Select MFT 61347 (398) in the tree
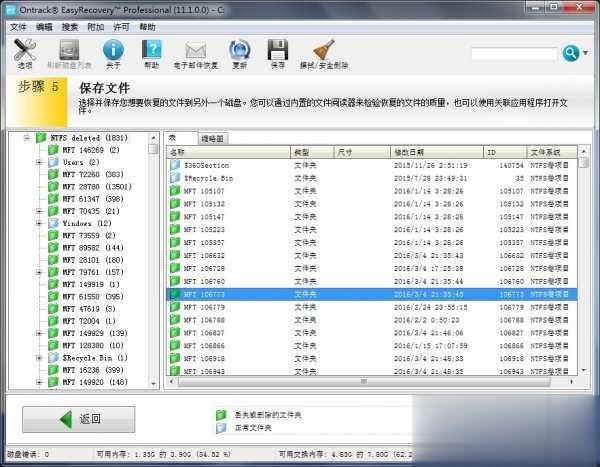Screen dimensions: 600x467 [x=93, y=199]
